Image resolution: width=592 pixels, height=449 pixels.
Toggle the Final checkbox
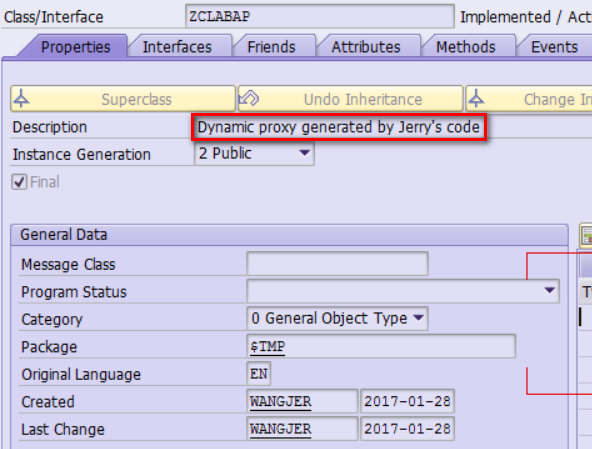[19, 182]
